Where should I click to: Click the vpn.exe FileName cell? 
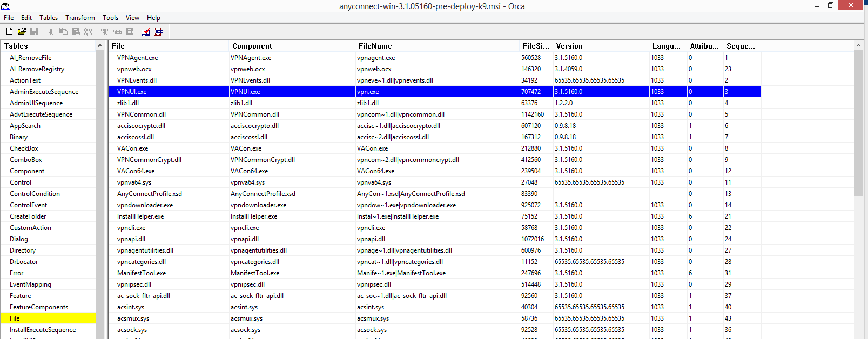click(x=368, y=92)
